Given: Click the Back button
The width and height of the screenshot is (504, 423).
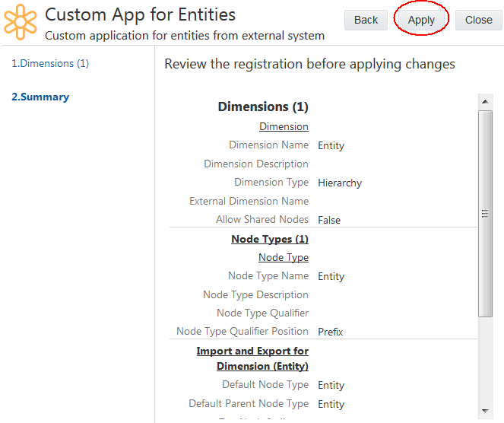Looking at the screenshot, I should [x=366, y=20].
